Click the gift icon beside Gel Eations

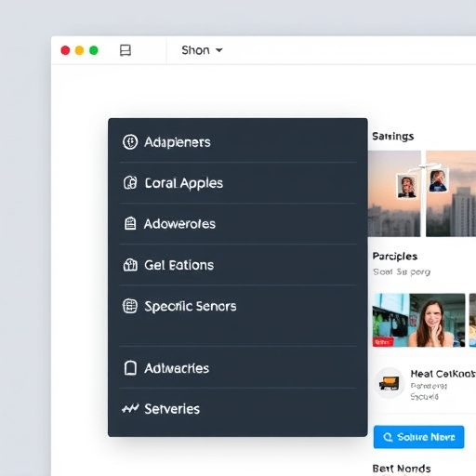click(x=130, y=265)
